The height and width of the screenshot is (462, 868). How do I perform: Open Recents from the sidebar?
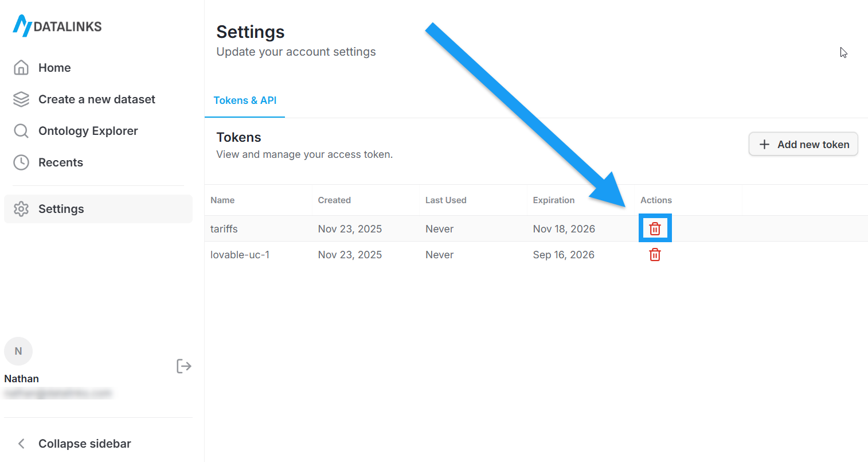coord(60,162)
